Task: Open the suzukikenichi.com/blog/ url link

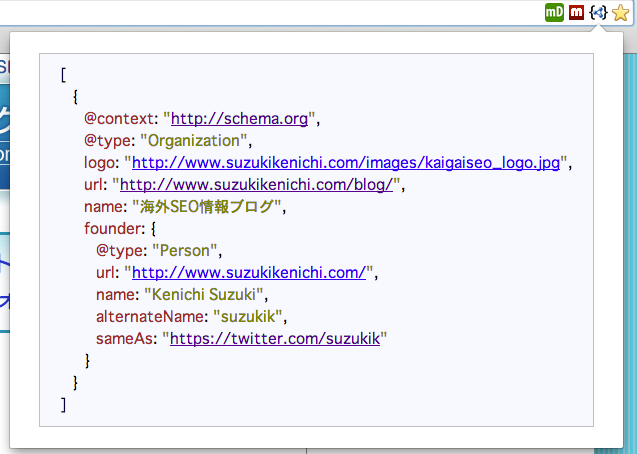Action: point(256,184)
